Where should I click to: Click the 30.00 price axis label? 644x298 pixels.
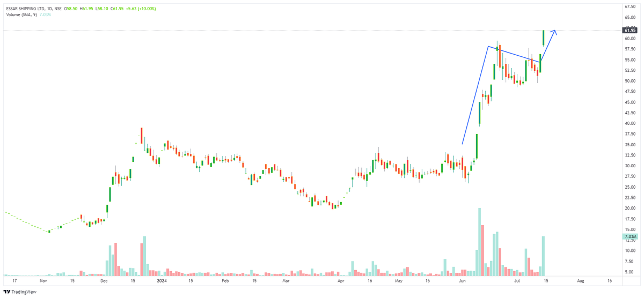click(630, 166)
